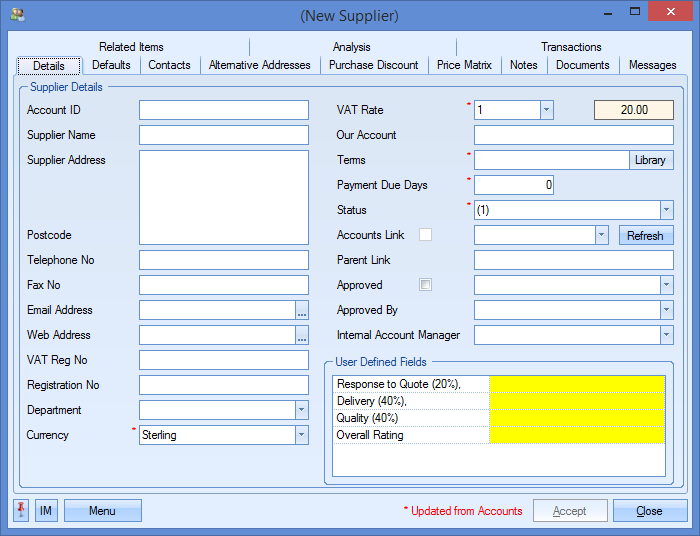Expand the Currency dropdown
The width and height of the screenshot is (700, 536).
[x=301, y=435]
